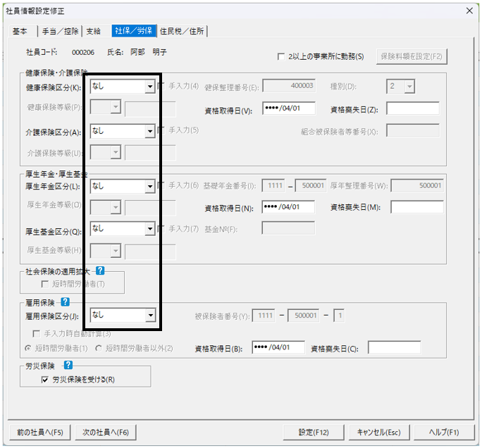482x448 pixels.
Task: Toggle 手入力(5) checkbox
Action: [160, 130]
